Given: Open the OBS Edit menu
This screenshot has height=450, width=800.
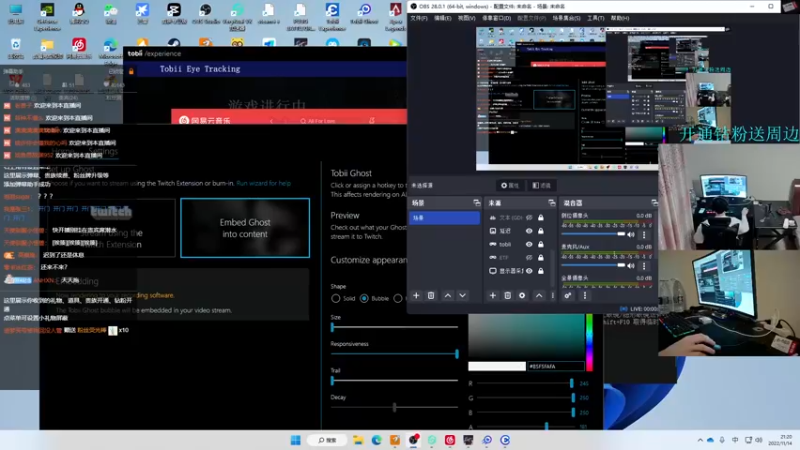Looking at the screenshot, I should pos(442,18).
